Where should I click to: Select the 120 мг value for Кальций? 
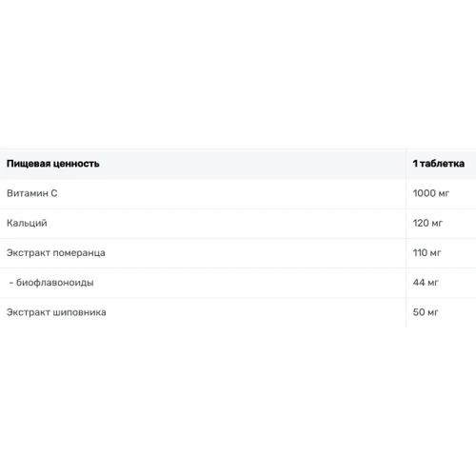point(427,223)
